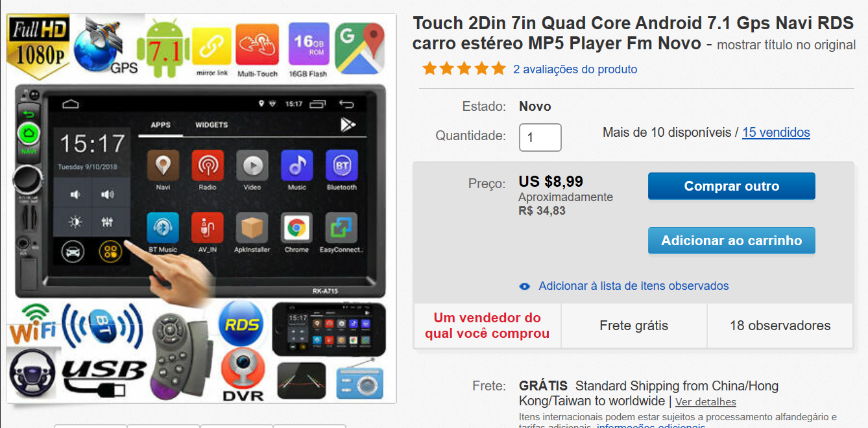
Task: Click the five-star rating
Action: [464, 69]
